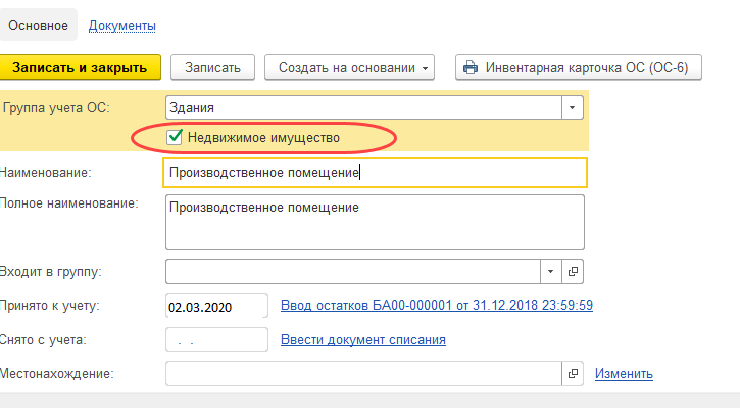Click the empty Снято с учета date field
This screenshot has width=740, height=408.
click(215, 340)
